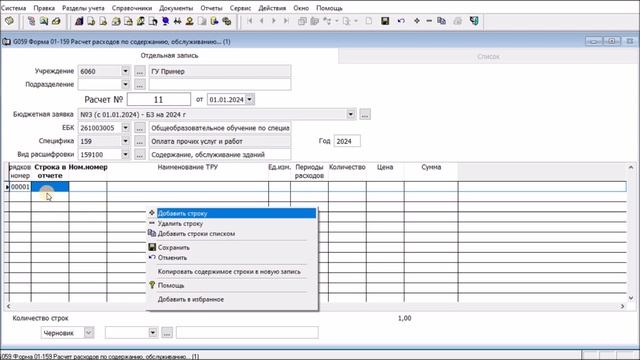
Task: Choose Добавить в избранное in context menu
Action: click(x=232, y=299)
